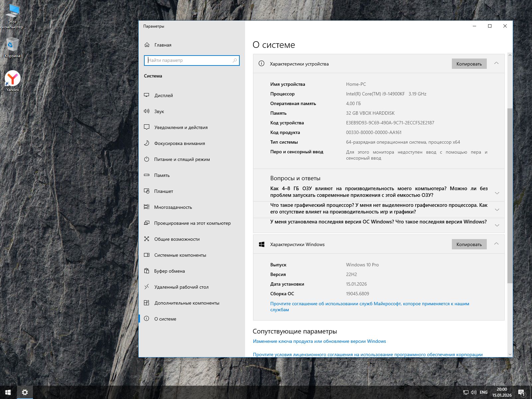Click the Удаленный рабочий стол icon
The width and height of the screenshot is (532, 399).
[x=147, y=287]
